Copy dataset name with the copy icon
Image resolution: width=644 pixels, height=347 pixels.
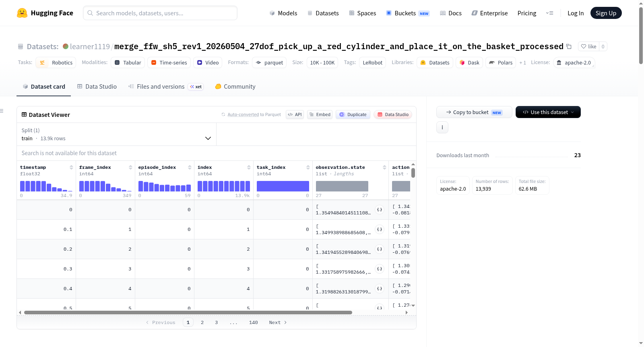[569, 46]
